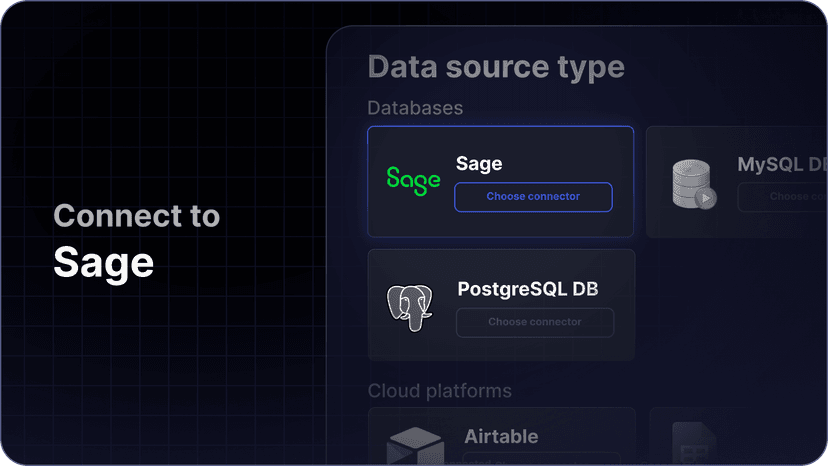The width and height of the screenshot is (828, 466).
Task: Choose connector for PostgreSQL DB
Action: (535, 322)
